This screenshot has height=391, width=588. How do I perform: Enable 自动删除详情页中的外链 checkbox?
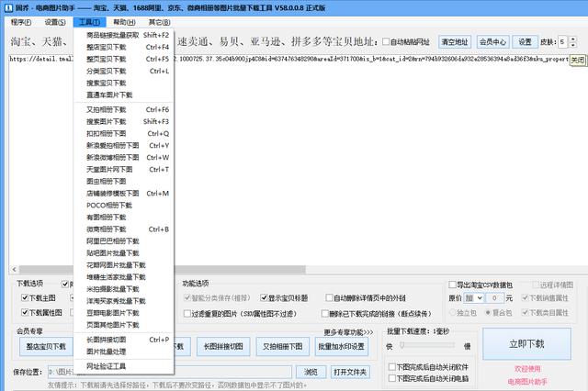point(329,298)
